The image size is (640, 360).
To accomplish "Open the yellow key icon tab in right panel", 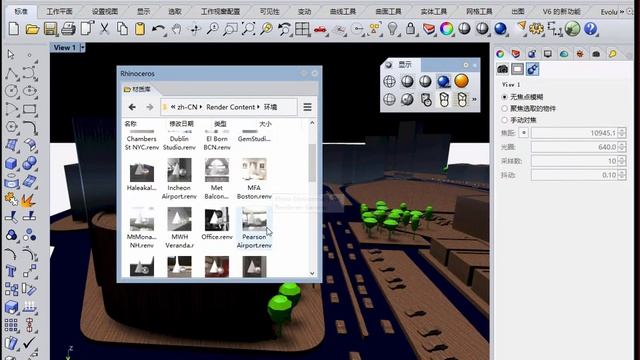I will (612, 54).
